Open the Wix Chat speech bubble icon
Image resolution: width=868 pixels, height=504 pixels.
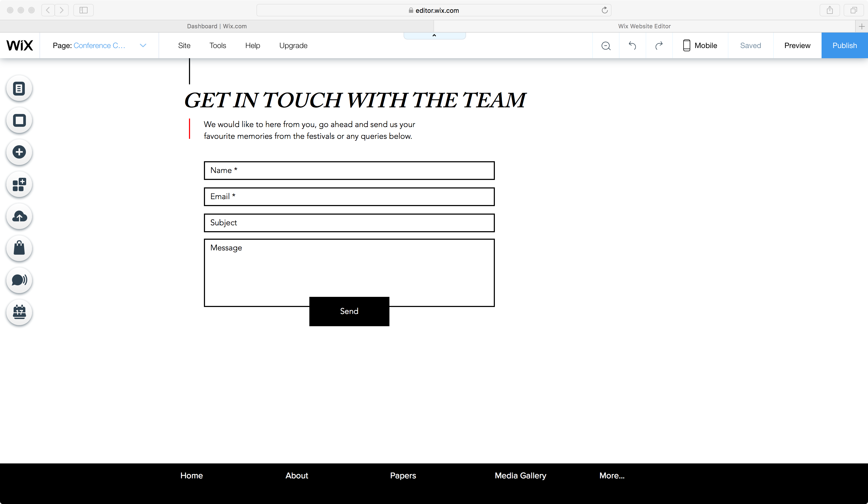(x=19, y=280)
